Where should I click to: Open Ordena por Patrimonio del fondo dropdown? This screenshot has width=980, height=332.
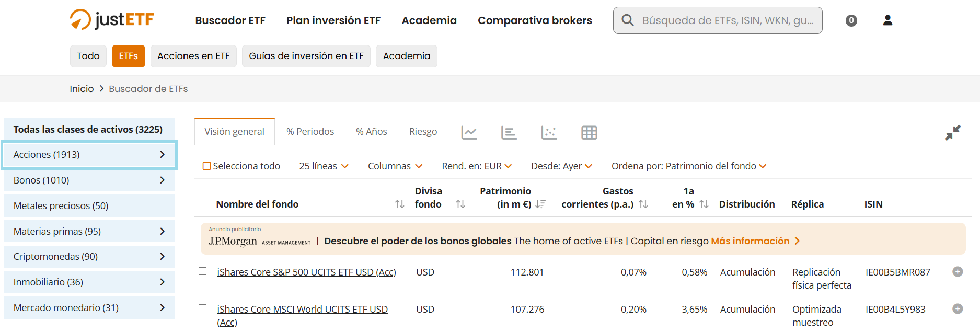pos(688,166)
